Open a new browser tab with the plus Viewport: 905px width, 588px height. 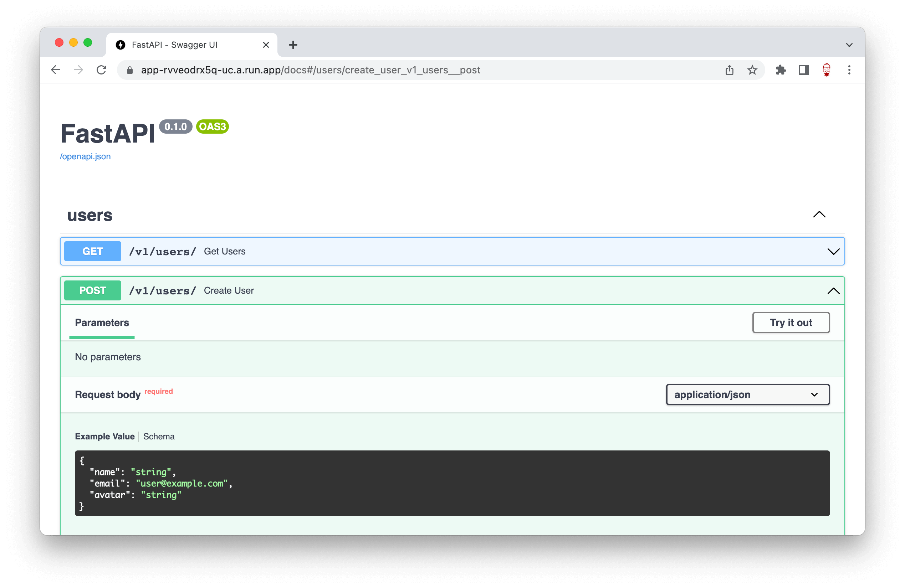click(x=292, y=45)
